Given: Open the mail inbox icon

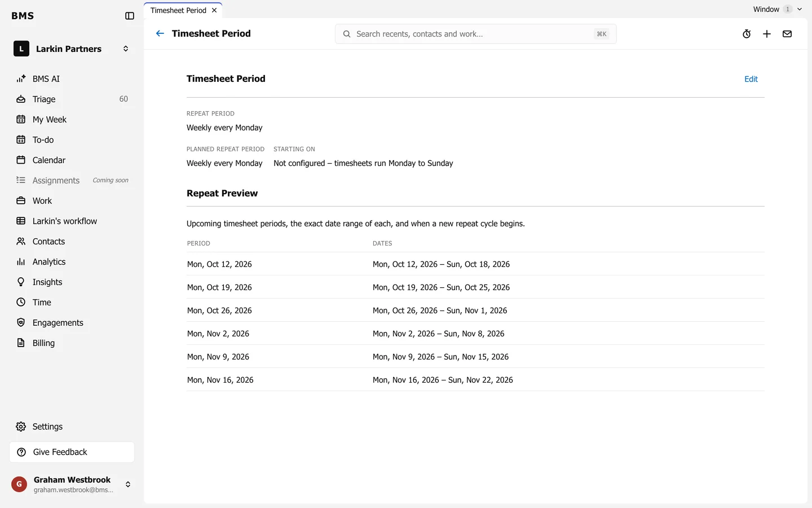Looking at the screenshot, I should click(787, 34).
